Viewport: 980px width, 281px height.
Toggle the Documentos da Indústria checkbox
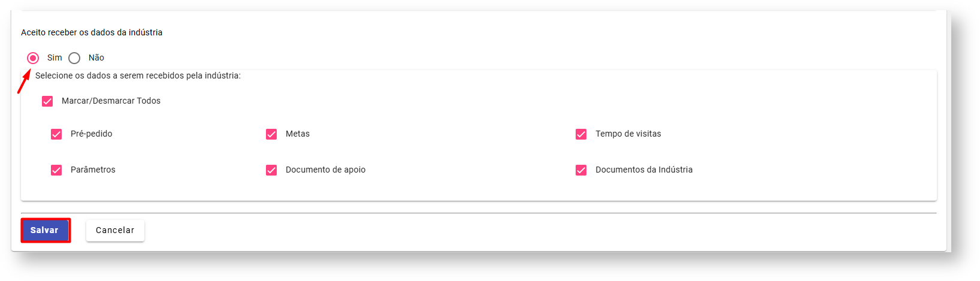click(581, 170)
